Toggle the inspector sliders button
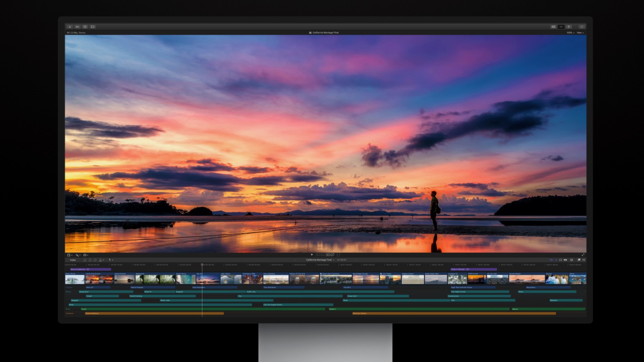This screenshot has width=644, height=362. 569,27
